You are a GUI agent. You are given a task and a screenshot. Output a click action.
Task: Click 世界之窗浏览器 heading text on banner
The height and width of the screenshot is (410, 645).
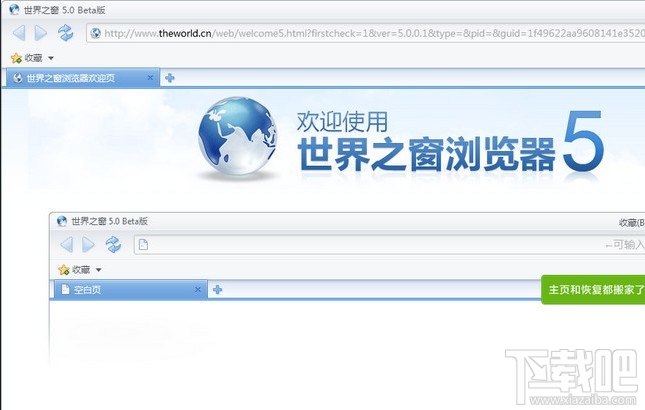click(427, 154)
